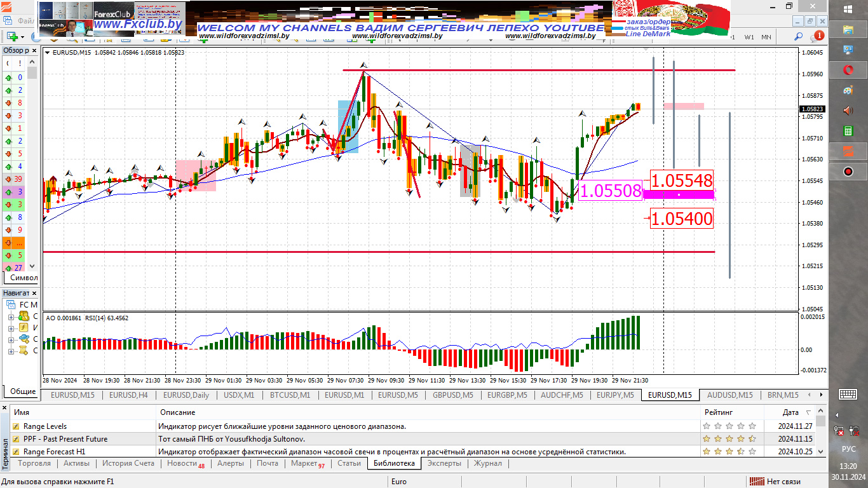Expand the expert advisors node in Navigator

11,339
